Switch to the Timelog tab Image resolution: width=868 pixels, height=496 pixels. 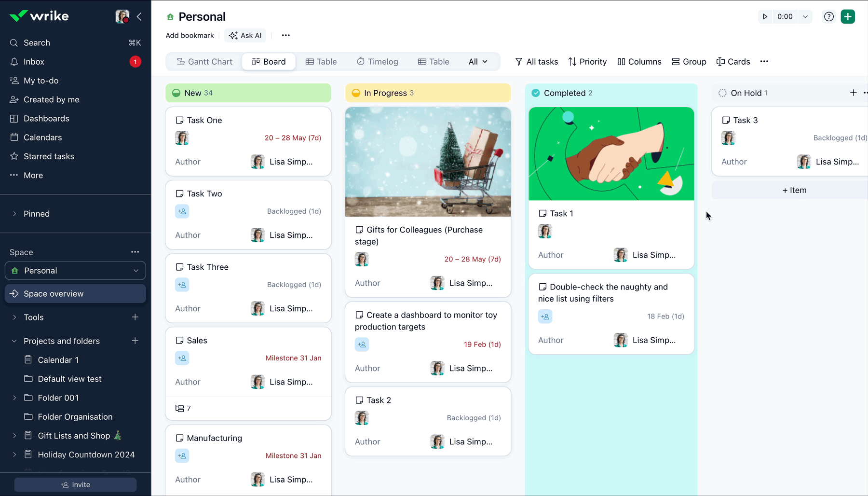pyautogui.click(x=378, y=61)
